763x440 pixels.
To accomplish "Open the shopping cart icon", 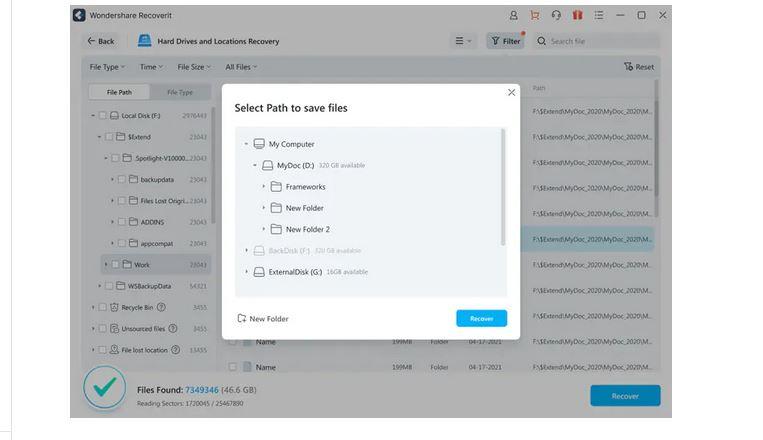I will point(535,16).
